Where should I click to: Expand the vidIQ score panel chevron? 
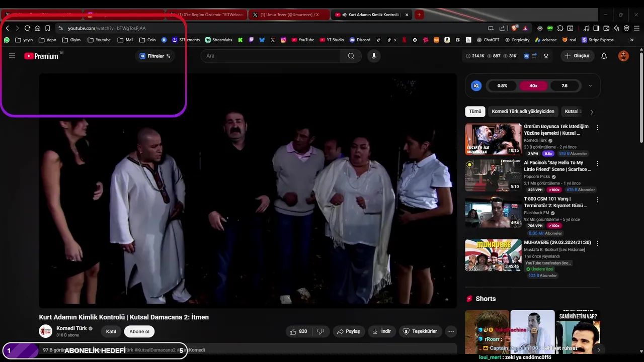tap(590, 86)
